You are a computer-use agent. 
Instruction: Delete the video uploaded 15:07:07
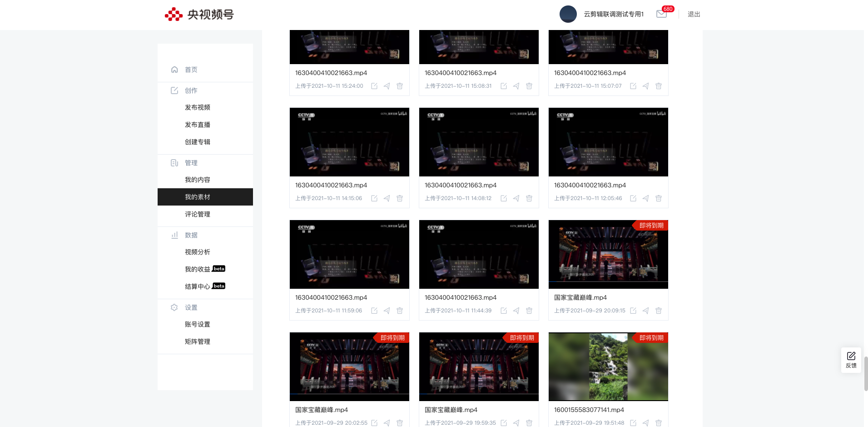coord(659,86)
